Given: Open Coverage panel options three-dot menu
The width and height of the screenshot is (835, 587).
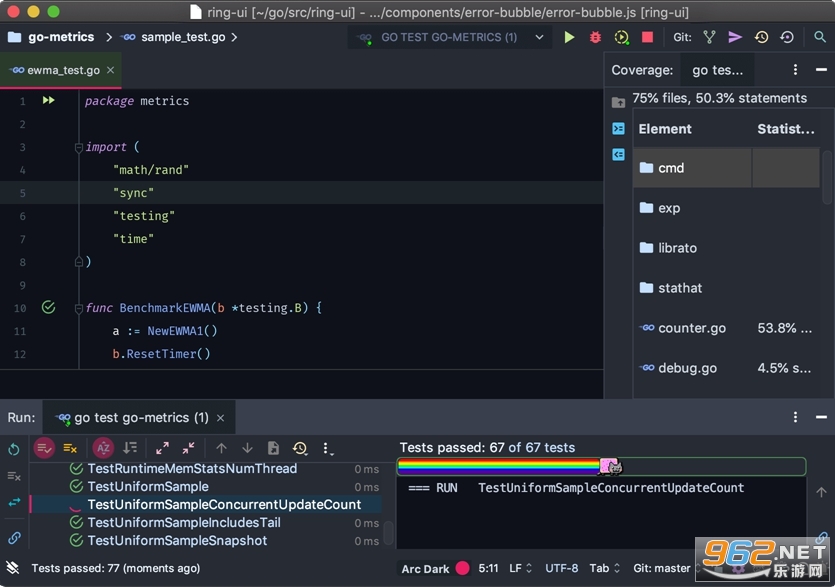Looking at the screenshot, I should tap(795, 70).
